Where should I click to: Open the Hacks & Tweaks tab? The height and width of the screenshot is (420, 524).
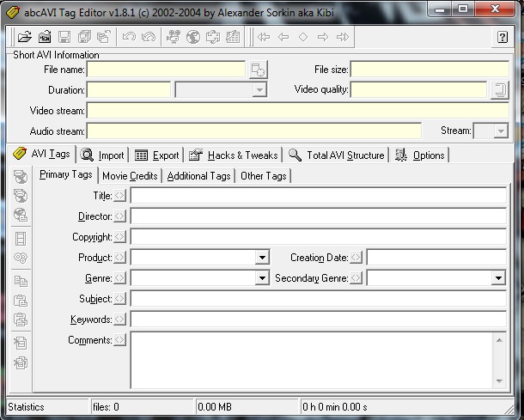point(234,155)
